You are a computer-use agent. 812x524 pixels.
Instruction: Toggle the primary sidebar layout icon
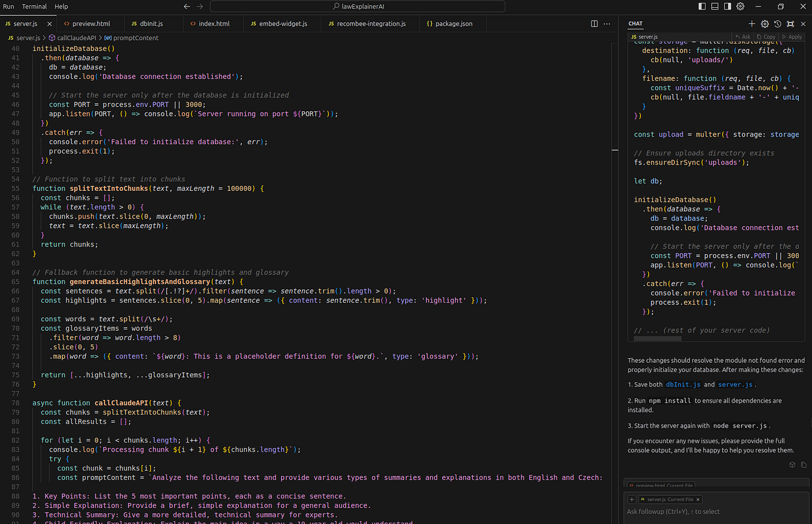(701, 6)
